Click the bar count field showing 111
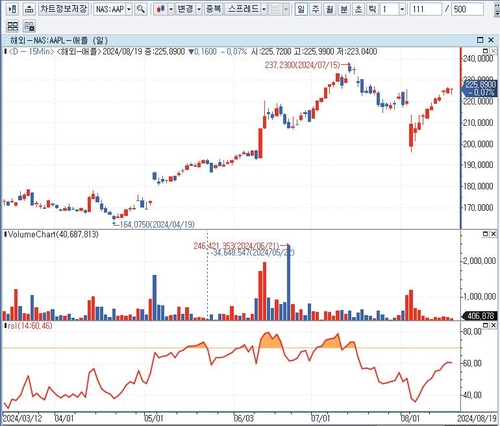This screenshot has width=500, height=426. click(x=426, y=9)
